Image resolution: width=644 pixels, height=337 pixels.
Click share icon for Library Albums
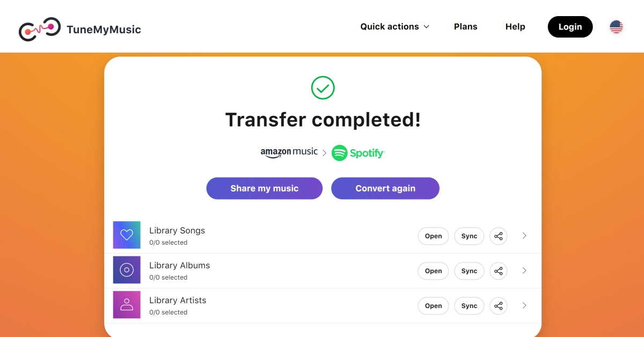499,271
